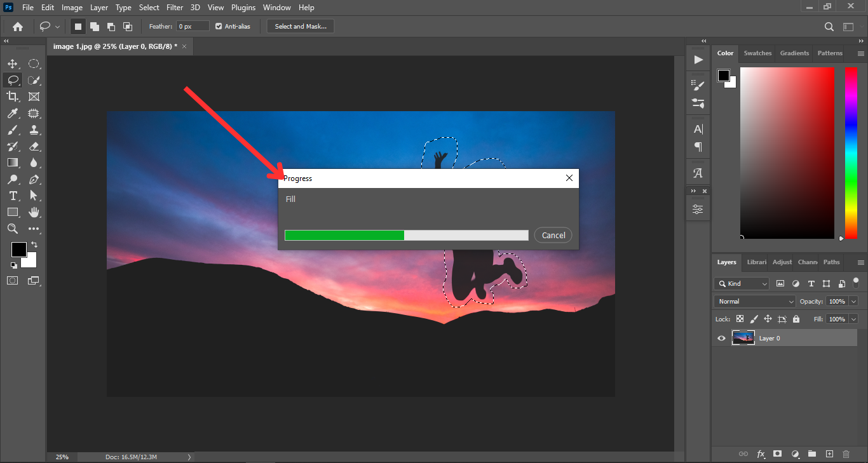Select the Horizontal Type tool

tap(12, 196)
